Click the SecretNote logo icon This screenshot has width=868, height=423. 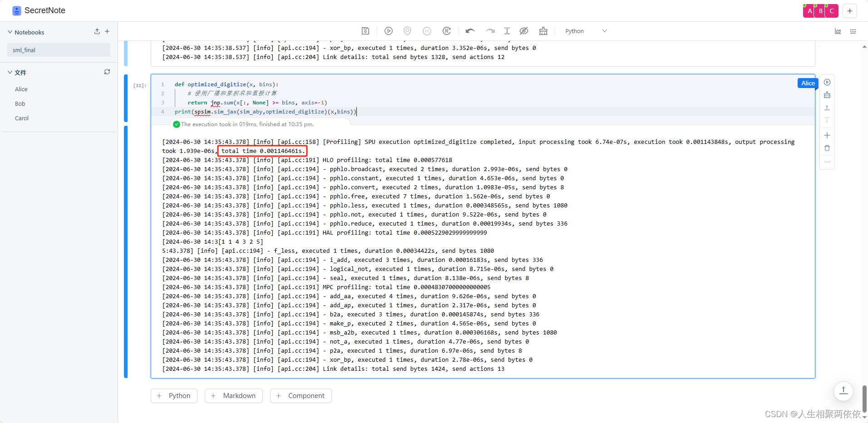[17, 10]
